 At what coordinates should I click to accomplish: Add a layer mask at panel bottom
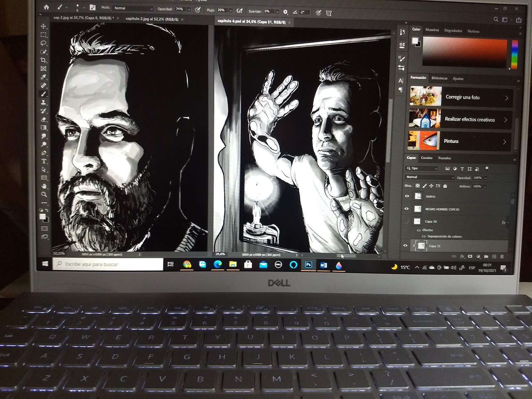pyautogui.click(x=470, y=256)
